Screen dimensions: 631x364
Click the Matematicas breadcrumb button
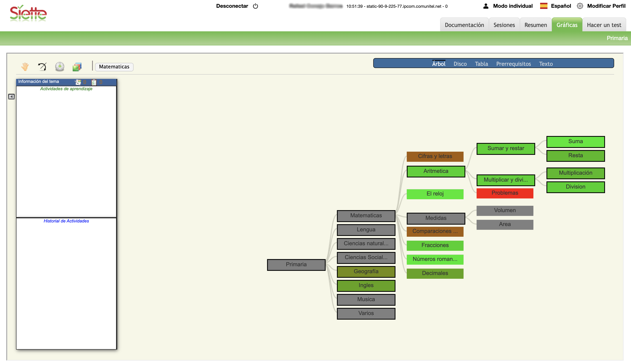coord(114,67)
